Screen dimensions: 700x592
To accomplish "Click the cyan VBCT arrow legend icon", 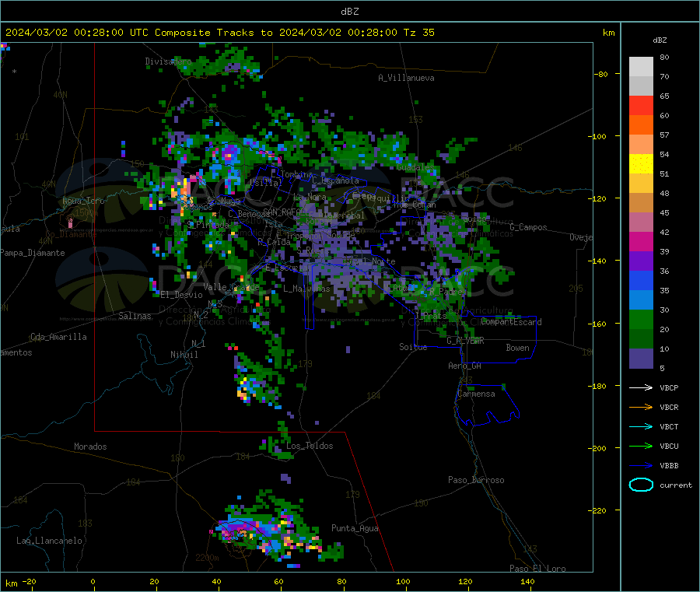I will pyautogui.click(x=641, y=426).
